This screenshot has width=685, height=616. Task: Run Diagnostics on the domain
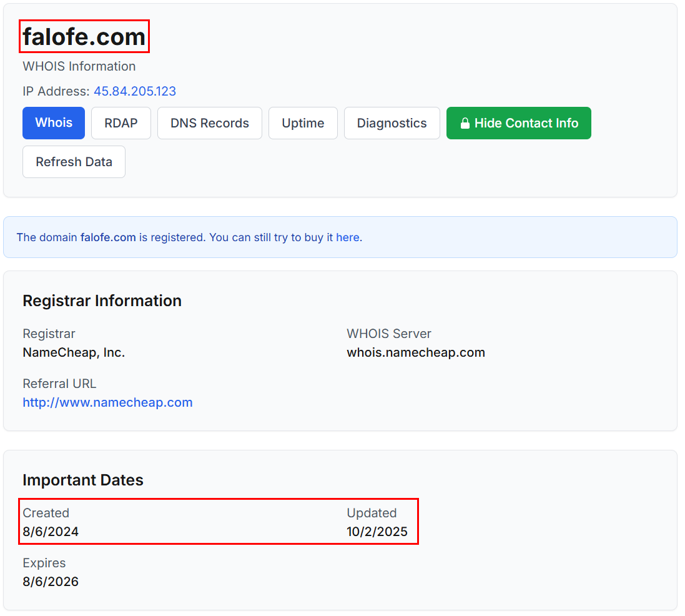click(392, 123)
